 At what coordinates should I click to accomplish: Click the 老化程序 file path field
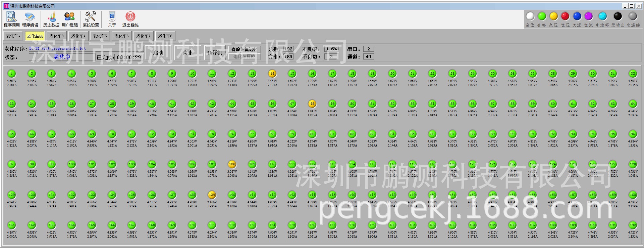pyautogui.click(x=86, y=49)
